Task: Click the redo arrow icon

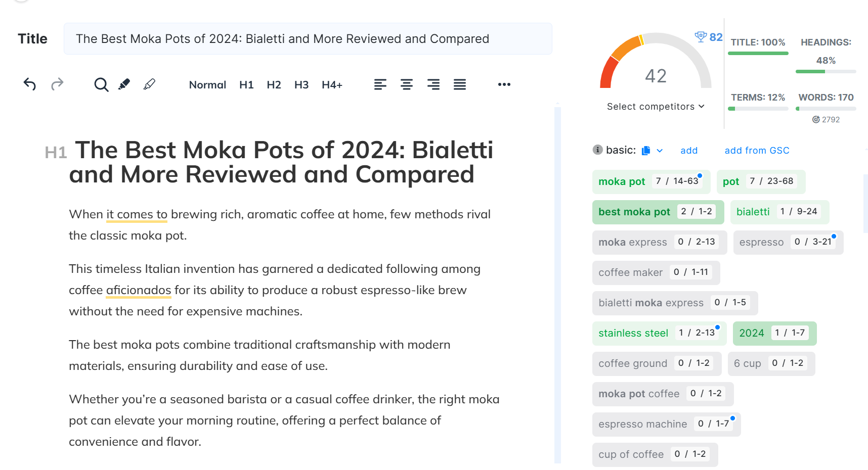Action: tap(57, 84)
